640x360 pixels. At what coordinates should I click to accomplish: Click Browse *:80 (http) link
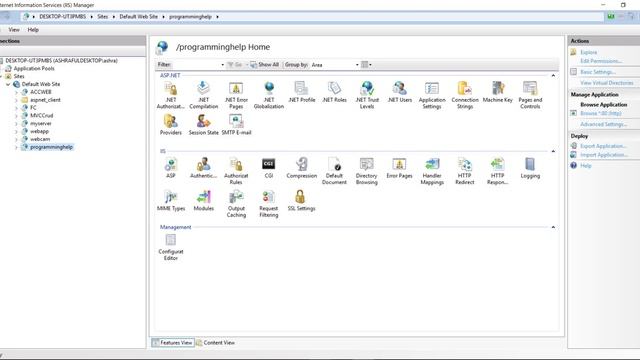point(601,113)
